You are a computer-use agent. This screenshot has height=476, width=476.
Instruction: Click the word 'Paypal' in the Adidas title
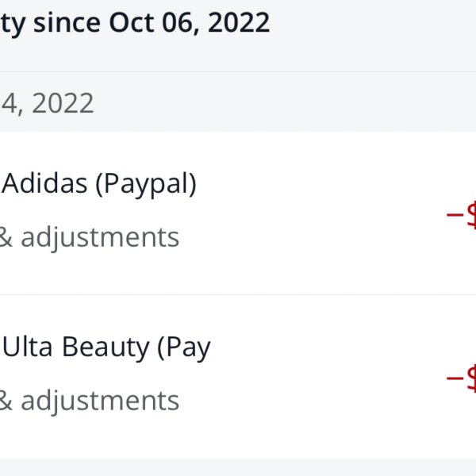pos(145,185)
